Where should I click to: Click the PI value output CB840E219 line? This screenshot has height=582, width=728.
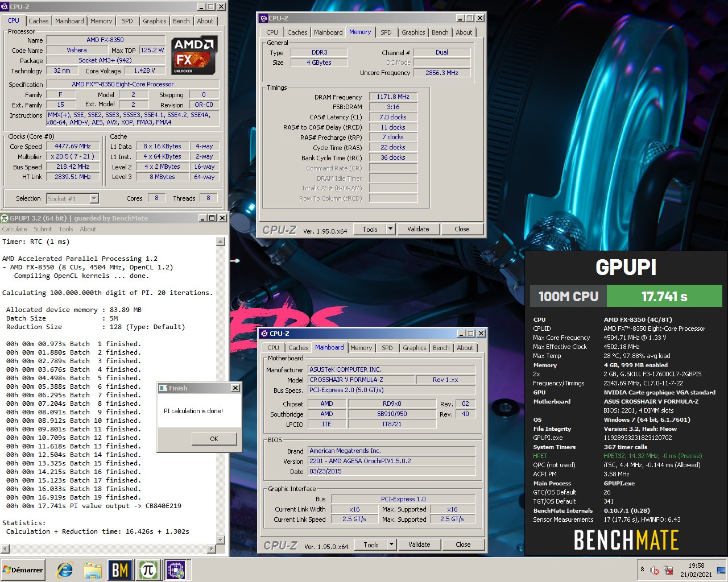pyautogui.click(x=94, y=506)
